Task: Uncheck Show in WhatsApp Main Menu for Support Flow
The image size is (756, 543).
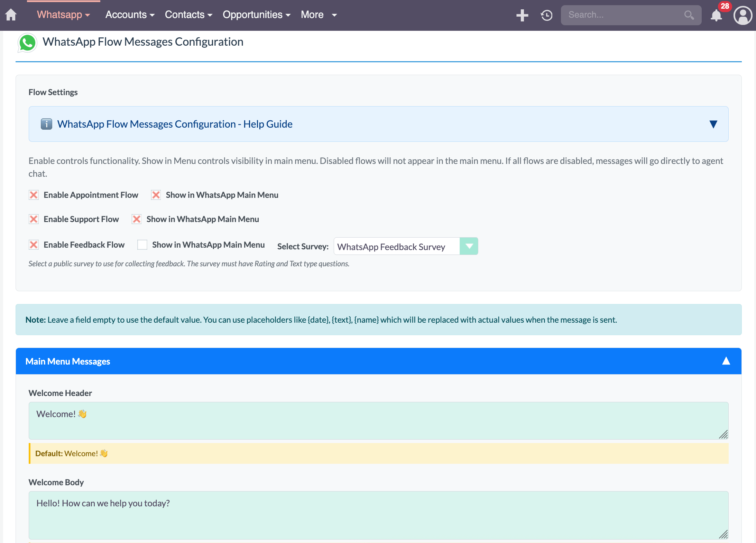Action: 137,219
